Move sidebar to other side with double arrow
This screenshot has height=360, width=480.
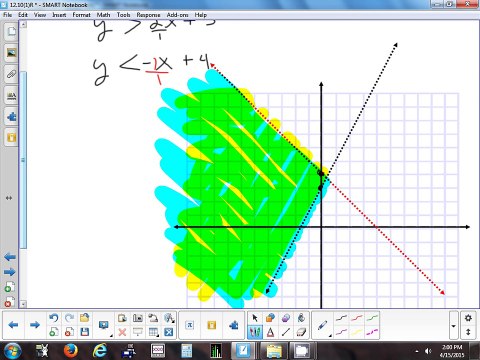[9, 198]
